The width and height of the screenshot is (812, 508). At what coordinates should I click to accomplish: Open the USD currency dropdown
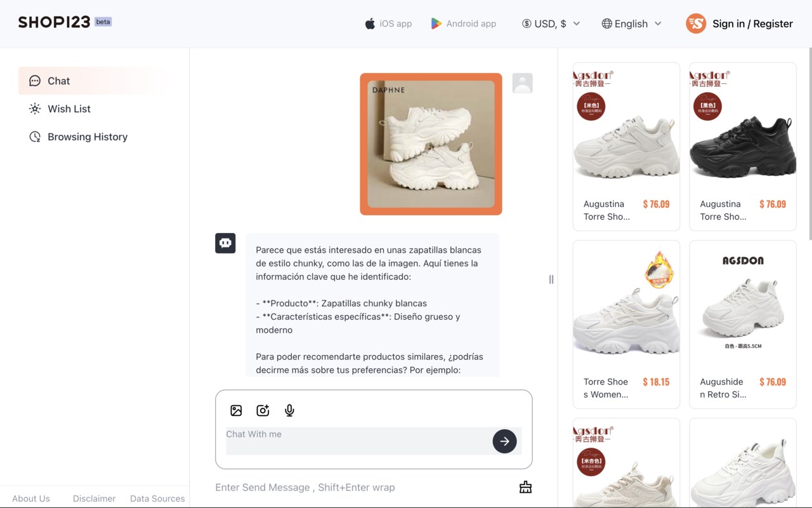click(x=551, y=23)
